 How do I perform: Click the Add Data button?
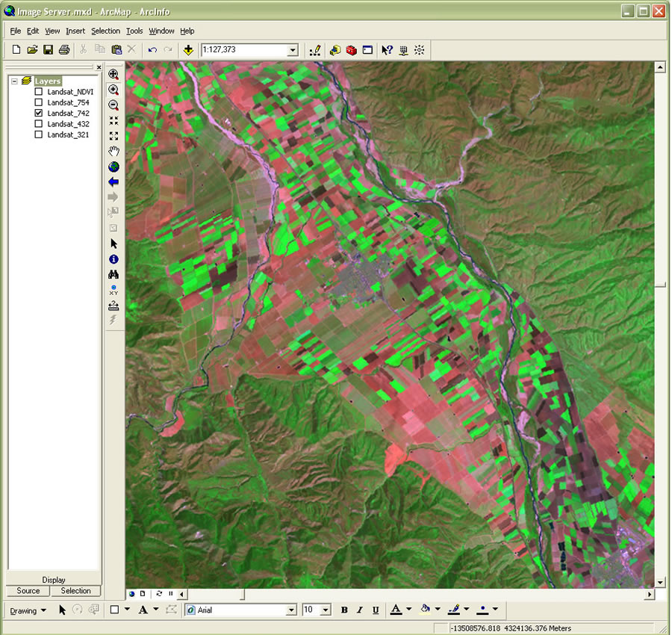pos(188,50)
